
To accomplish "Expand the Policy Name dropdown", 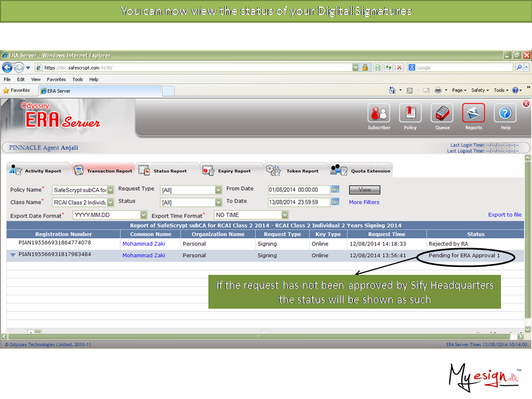I will 110,190.
